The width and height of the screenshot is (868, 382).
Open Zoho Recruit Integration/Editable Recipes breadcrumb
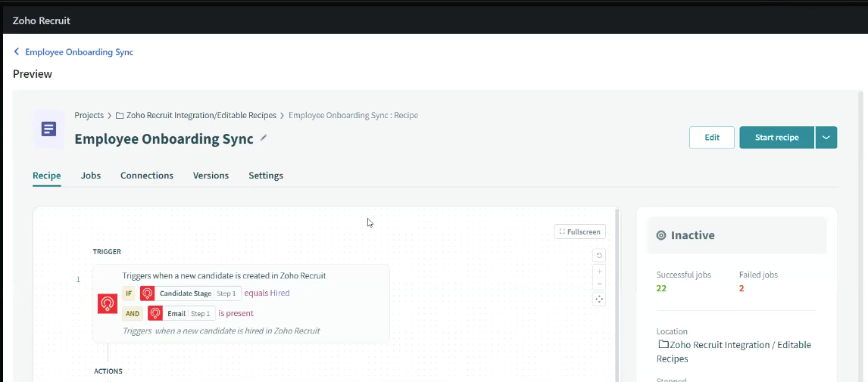pyautogui.click(x=201, y=116)
